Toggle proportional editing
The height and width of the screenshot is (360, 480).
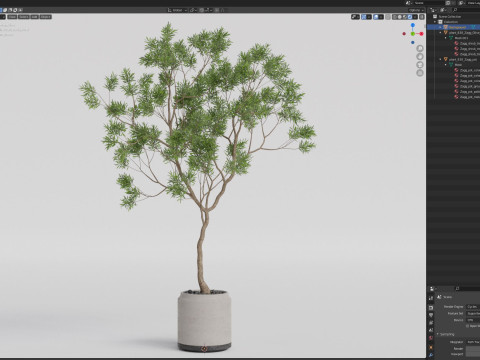[217, 10]
